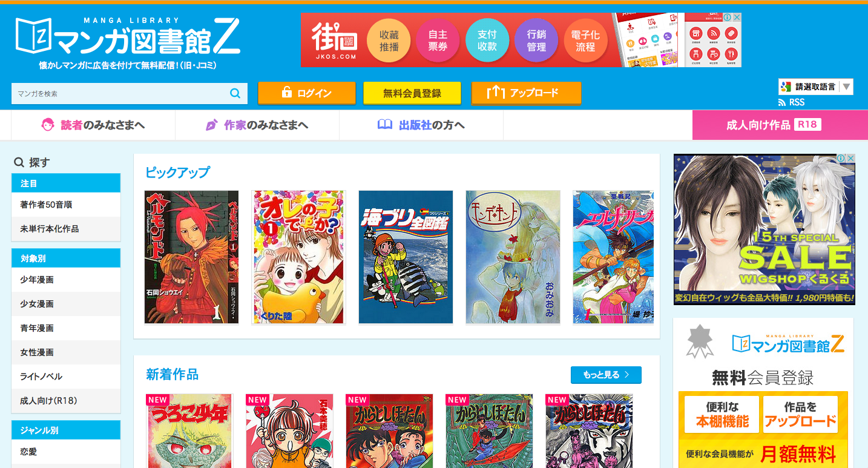The image size is (868, 468).
Task: Click the book icon beside 出版社の方へ
Action: (385, 125)
